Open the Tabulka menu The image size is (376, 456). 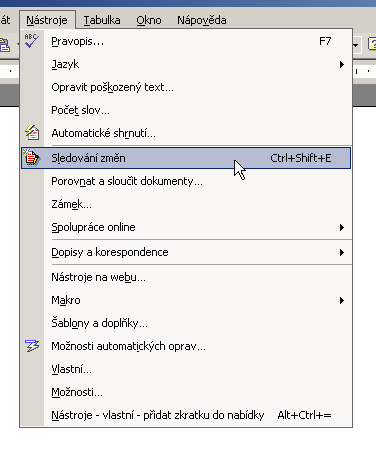102,20
